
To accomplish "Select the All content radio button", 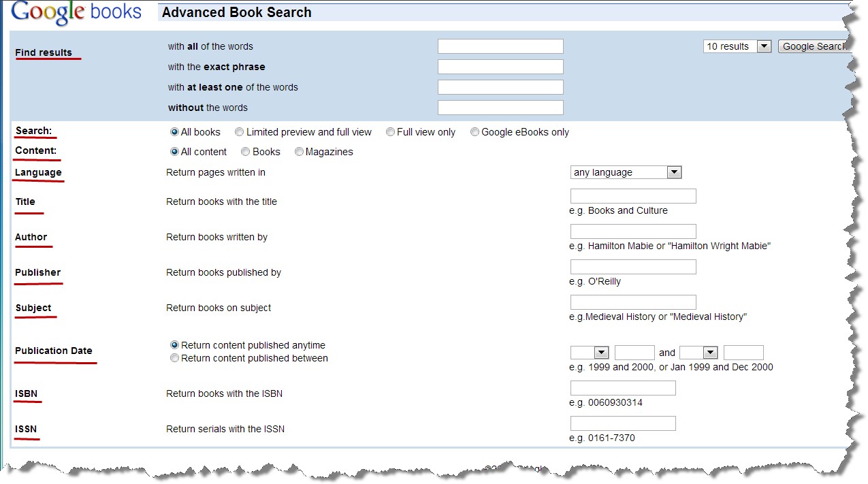I will coord(175,152).
